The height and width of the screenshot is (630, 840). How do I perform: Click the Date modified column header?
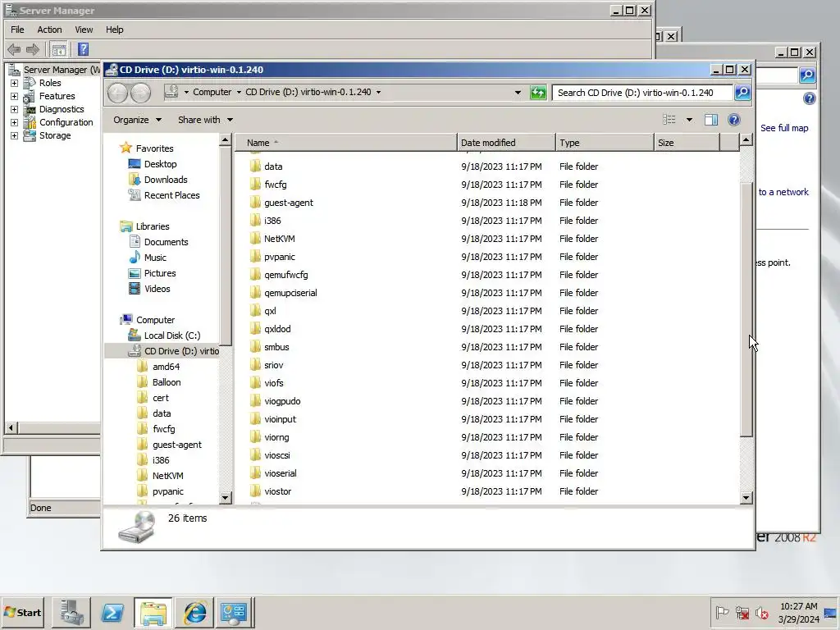506,143
